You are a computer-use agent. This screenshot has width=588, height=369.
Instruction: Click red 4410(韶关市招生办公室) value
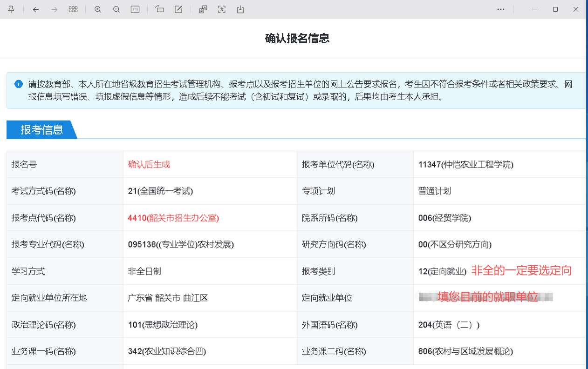[173, 218]
